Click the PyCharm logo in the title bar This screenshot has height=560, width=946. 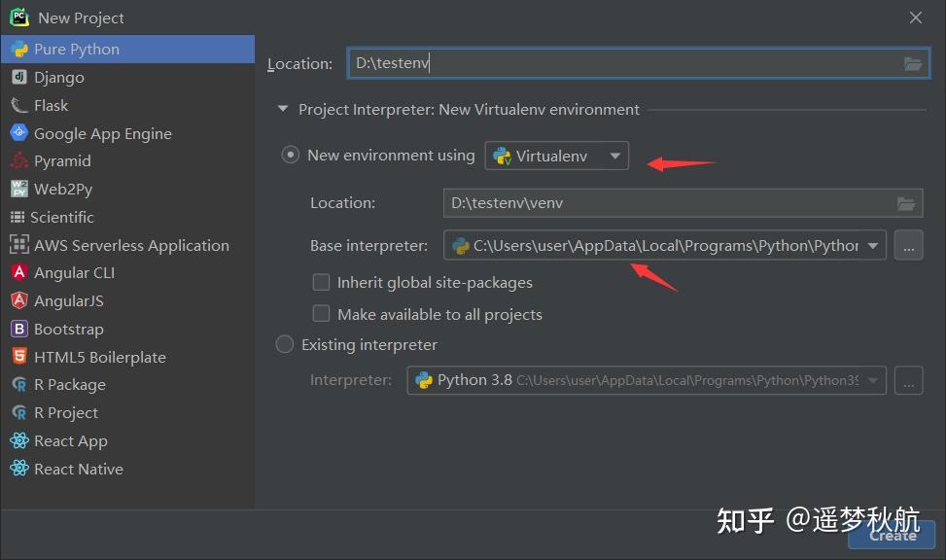point(19,17)
